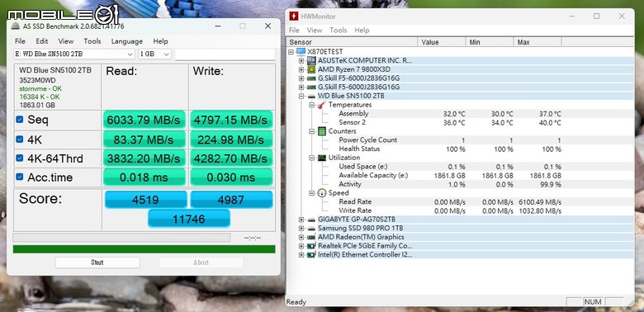Click the Start benchmark button
644x312 pixels.
[x=97, y=262]
